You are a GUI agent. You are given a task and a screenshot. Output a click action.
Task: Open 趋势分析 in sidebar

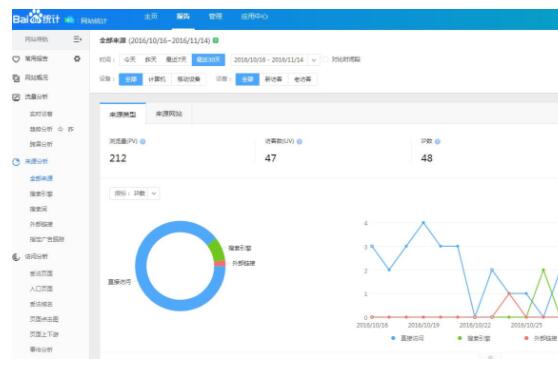41,129
